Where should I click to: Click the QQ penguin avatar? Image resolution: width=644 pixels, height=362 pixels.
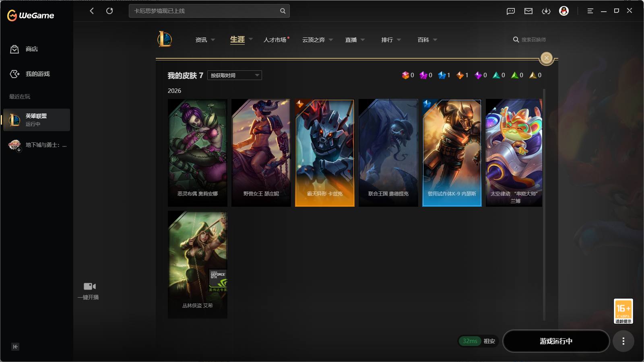564,11
